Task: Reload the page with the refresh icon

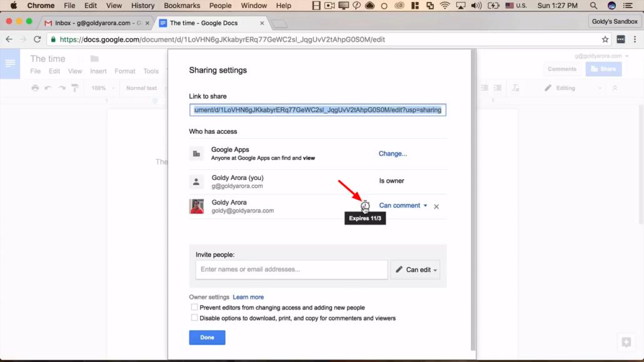Action: click(38, 39)
